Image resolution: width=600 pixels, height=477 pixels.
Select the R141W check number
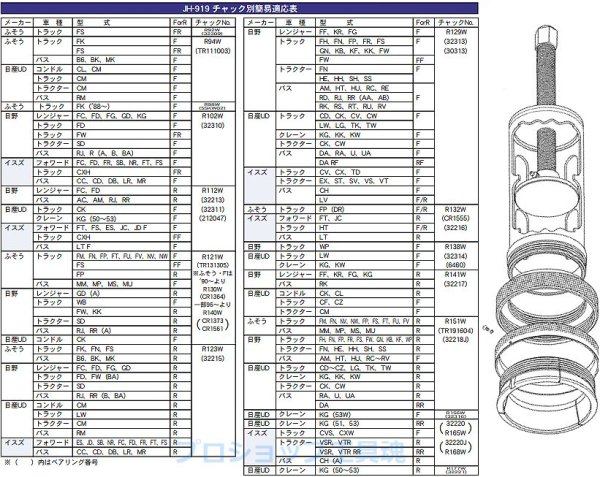(455, 273)
